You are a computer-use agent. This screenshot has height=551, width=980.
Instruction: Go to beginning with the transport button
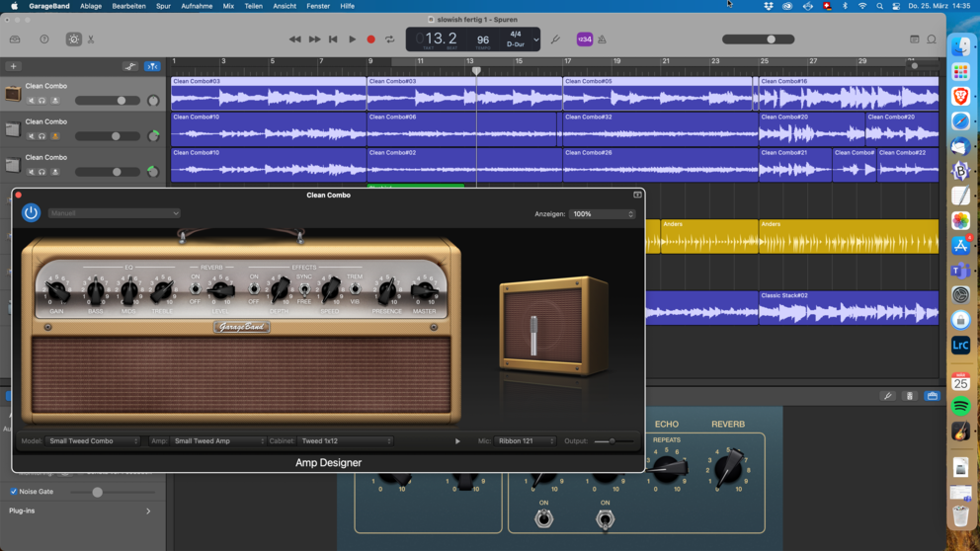333,39
